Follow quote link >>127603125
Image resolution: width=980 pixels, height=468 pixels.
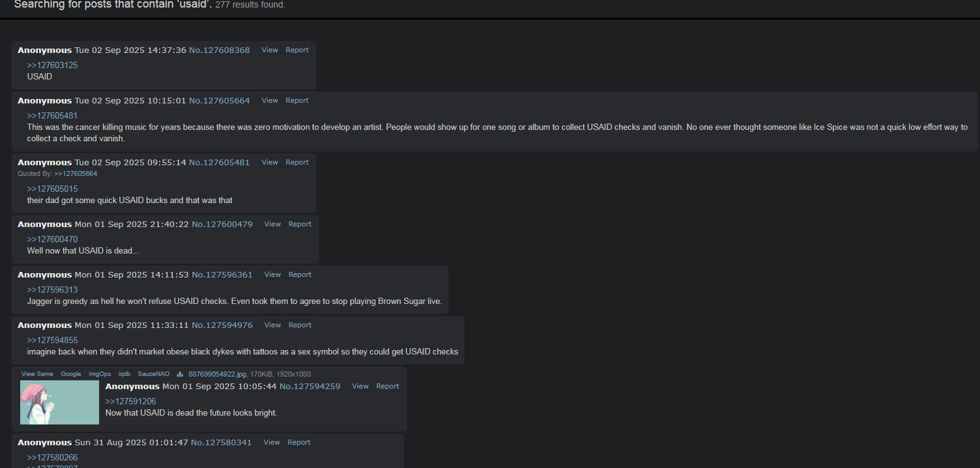(52, 65)
